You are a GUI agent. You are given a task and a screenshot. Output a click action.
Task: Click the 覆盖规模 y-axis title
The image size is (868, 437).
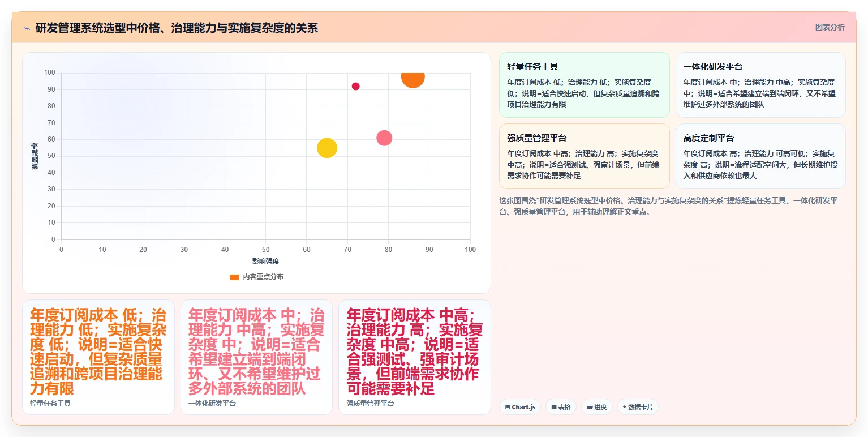(35, 156)
